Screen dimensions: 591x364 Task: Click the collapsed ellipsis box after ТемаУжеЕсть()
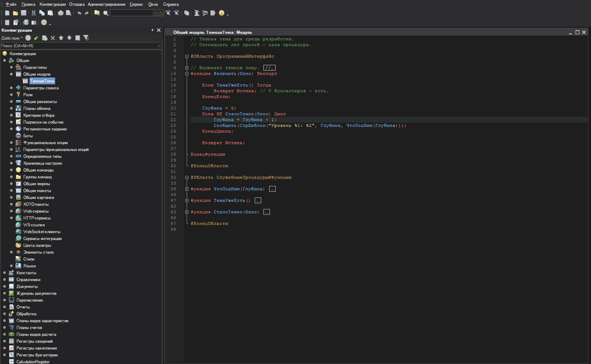pyautogui.click(x=258, y=200)
